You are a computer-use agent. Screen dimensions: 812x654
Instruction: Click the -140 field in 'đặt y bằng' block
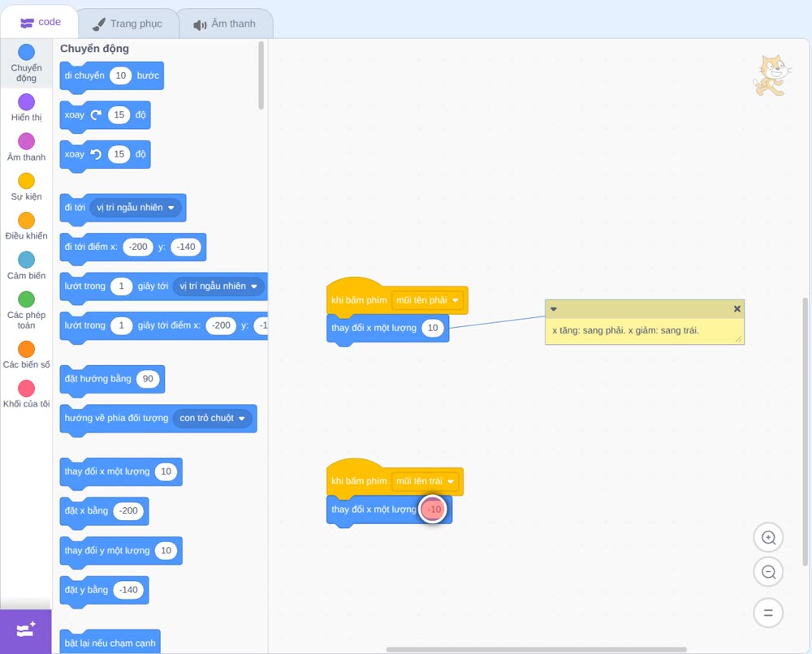(128, 590)
